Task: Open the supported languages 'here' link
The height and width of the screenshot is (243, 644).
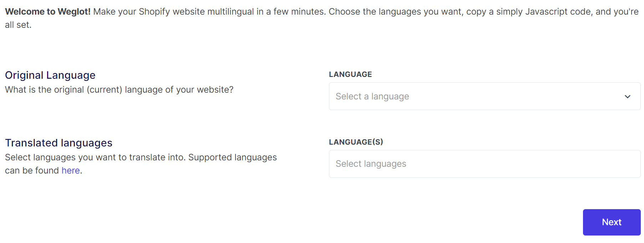Action: pyautogui.click(x=71, y=171)
